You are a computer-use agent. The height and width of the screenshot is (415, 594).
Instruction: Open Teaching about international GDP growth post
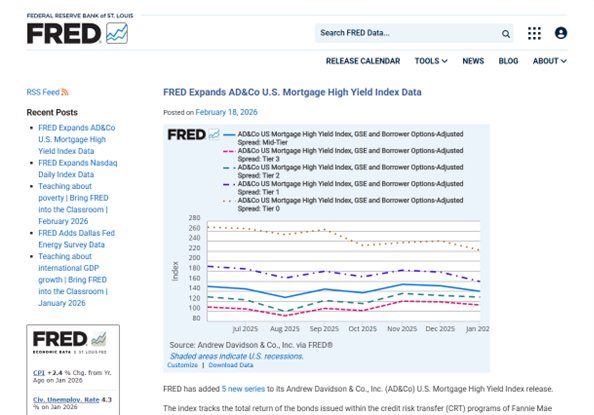(73, 280)
